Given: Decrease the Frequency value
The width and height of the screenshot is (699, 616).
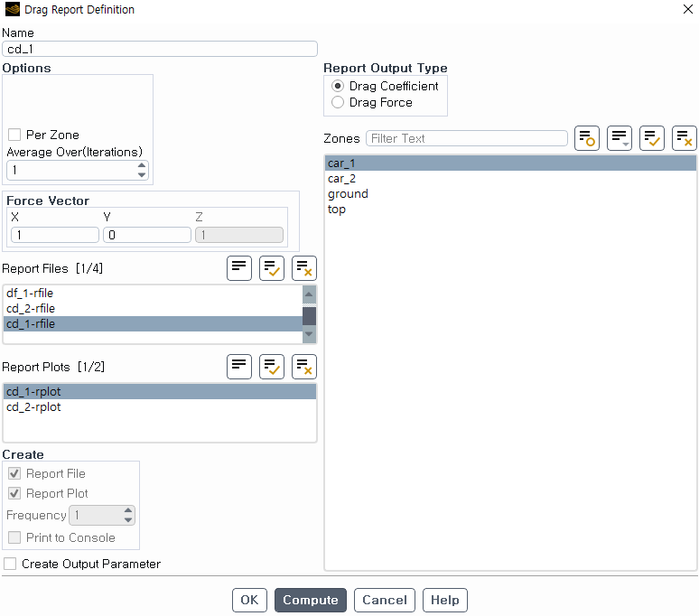Looking at the screenshot, I should click(x=128, y=519).
